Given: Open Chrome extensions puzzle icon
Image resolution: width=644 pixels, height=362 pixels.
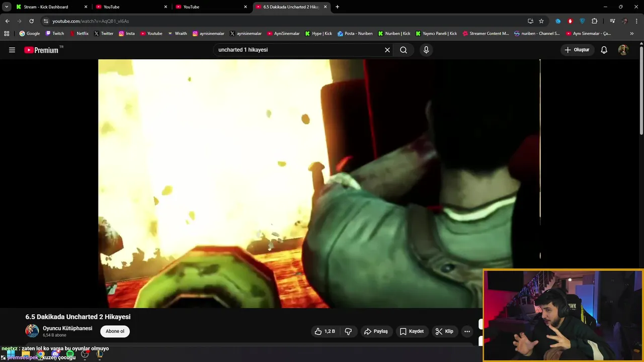Looking at the screenshot, I should 595,21.
